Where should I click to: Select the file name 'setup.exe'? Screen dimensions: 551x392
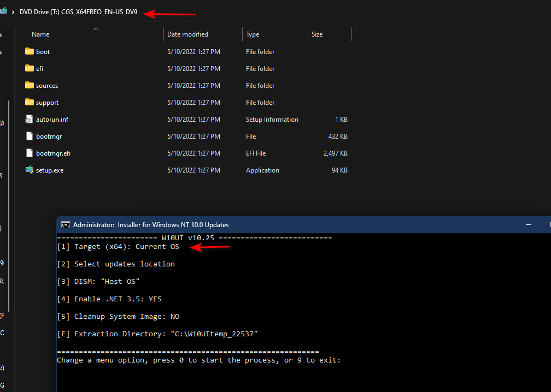tap(50, 170)
